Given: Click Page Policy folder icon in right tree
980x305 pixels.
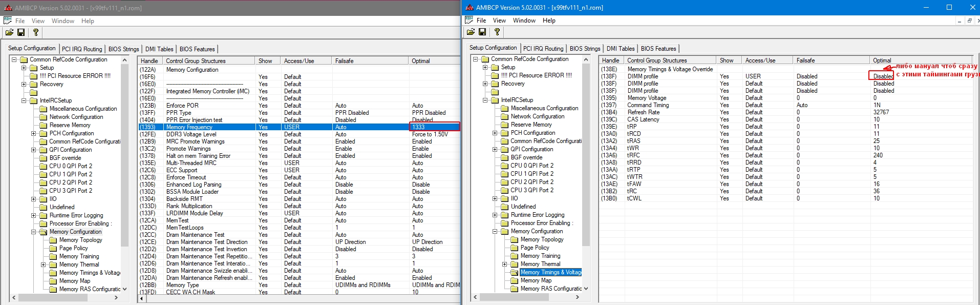Looking at the screenshot, I should point(515,248).
